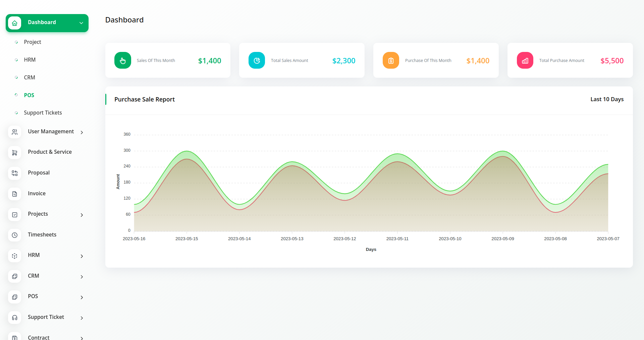Go to the Timesheets page

coord(42,234)
